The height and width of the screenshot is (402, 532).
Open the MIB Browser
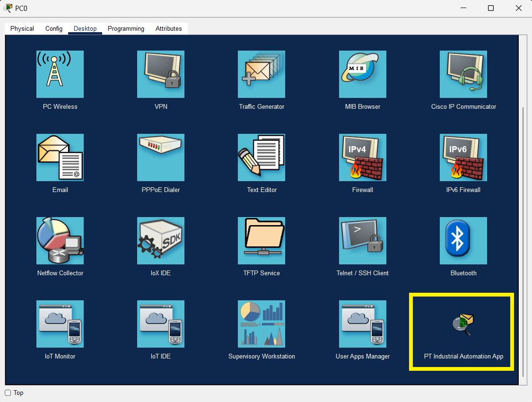[363, 74]
